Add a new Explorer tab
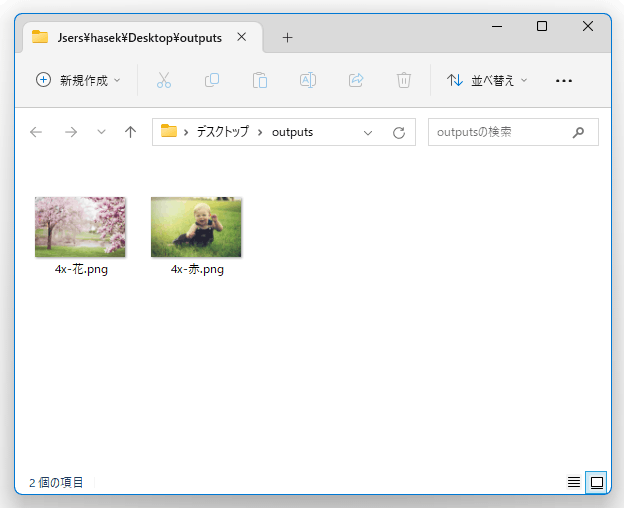 pyautogui.click(x=287, y=38)
